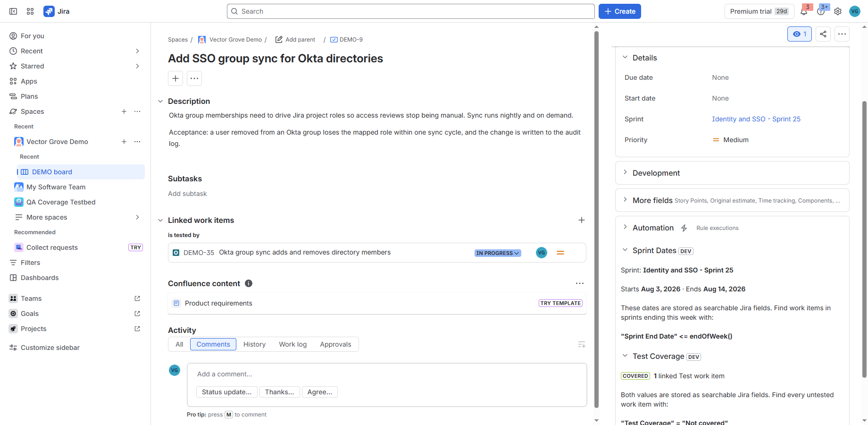Image resolution: width=868 pixels, height=425 pixels.
Task: Click Status update... quick reply
Action: 227,392
